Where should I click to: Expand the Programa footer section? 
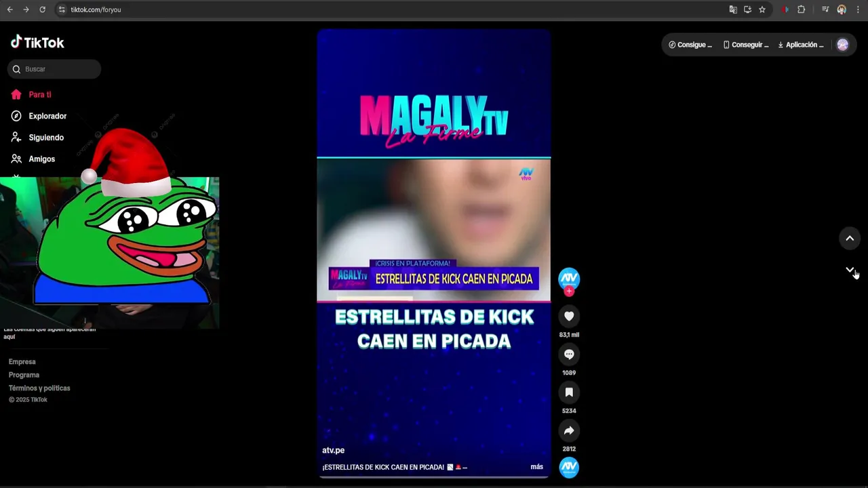24,375
